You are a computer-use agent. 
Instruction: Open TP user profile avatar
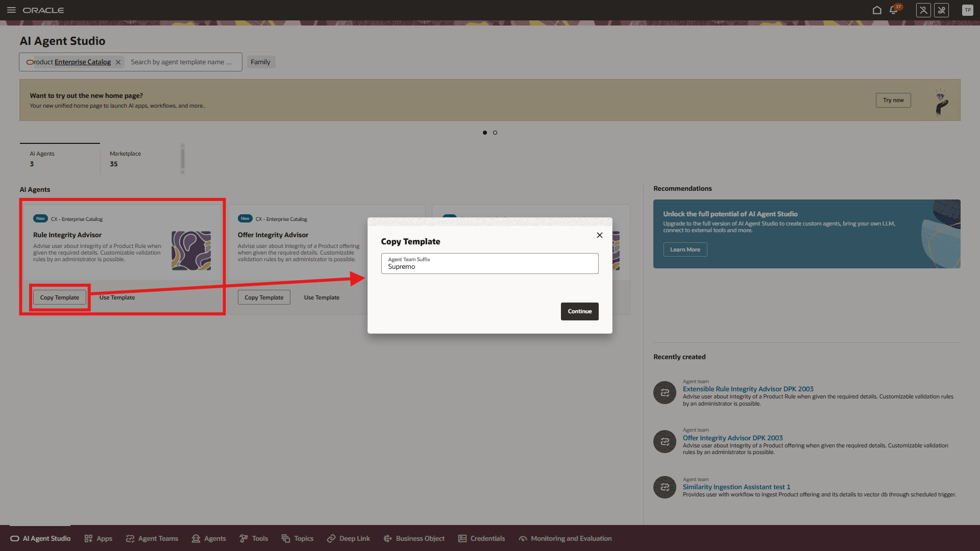click(x=968, y=10)
